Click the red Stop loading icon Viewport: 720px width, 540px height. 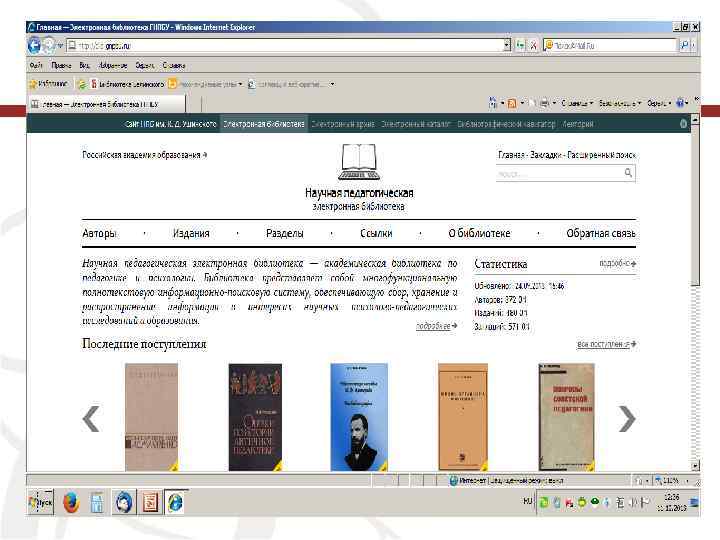(534, 45)
